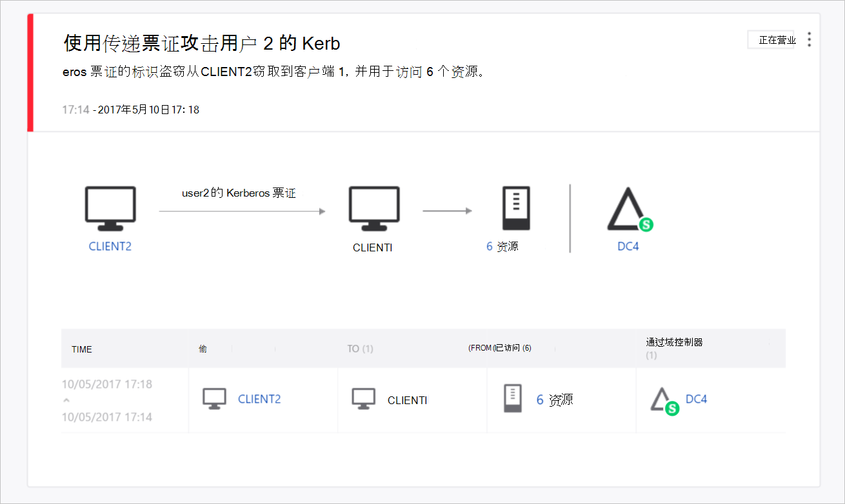845x504 pixels.
Task: Click the CLIENT2 computer icon in diagram
Action: click(x=110, y=209)
